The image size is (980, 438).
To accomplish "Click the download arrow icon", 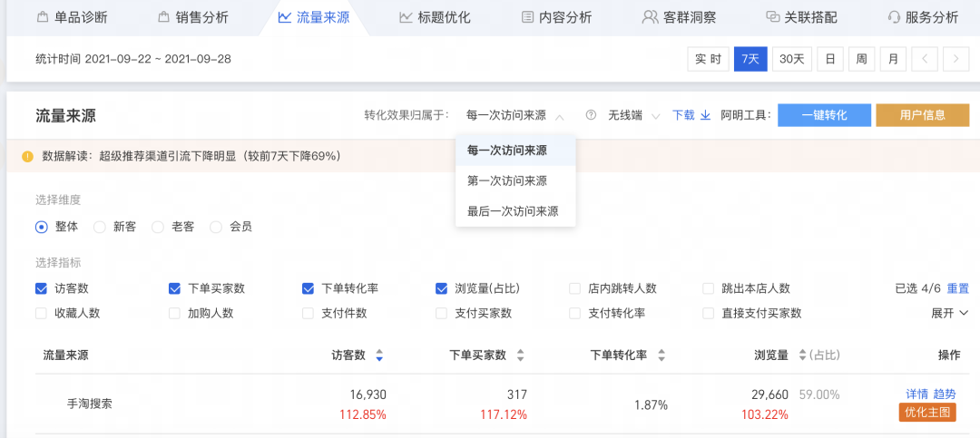I will click(x=706, y=115).
